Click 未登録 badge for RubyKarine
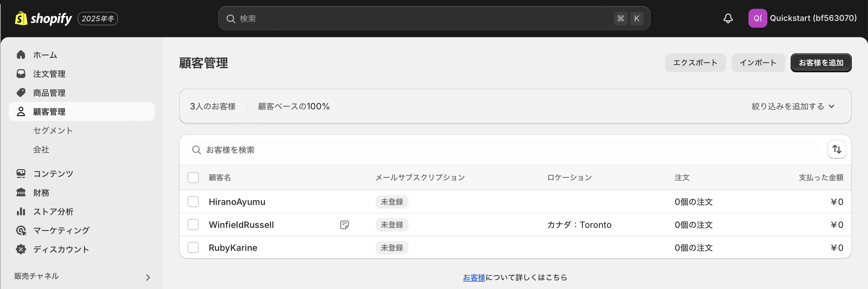The height and width of the screenshot is (289, 868). [x=392, y=248]
